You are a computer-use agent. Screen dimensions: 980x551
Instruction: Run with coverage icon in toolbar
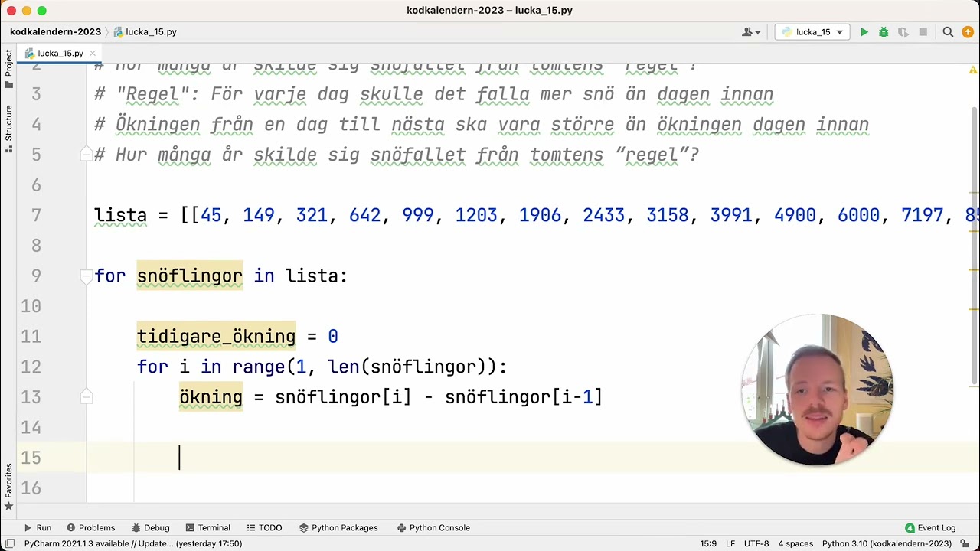903,32
